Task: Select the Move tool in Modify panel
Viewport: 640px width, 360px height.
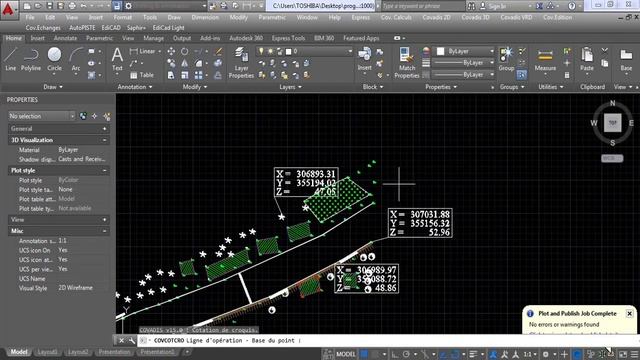Action: pos(171,51)
